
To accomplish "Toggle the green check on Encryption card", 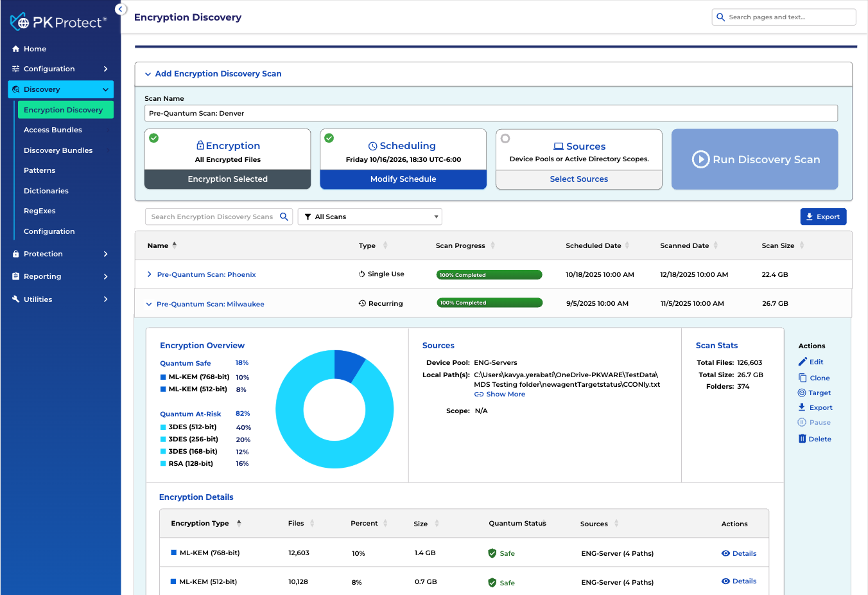I will (x=154, y=138).
